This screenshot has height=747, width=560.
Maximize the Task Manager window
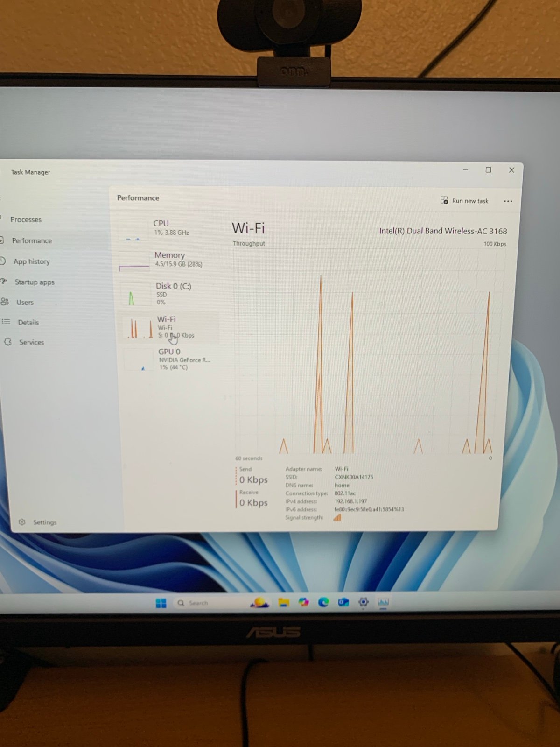[x=488, y=170]
